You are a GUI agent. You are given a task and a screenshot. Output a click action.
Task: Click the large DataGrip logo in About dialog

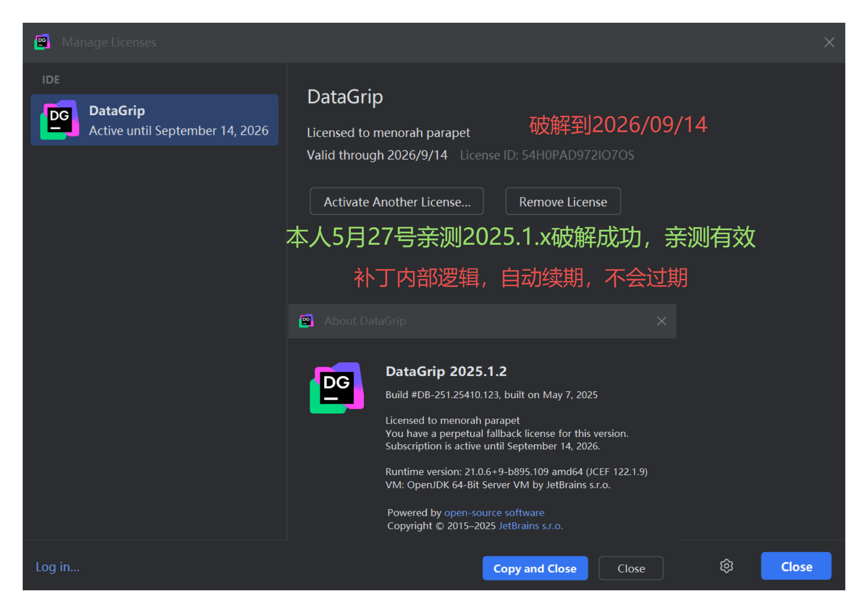[336, 388]
